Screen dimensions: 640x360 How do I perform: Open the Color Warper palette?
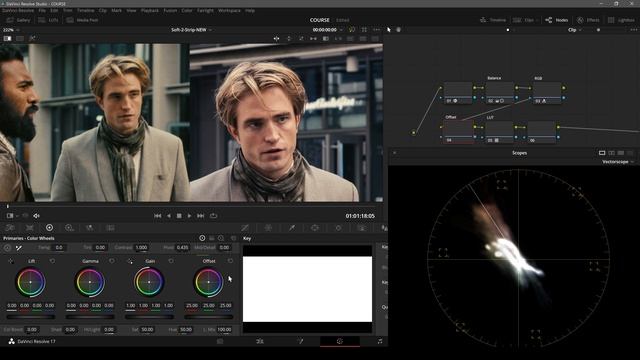pos(269,228)
